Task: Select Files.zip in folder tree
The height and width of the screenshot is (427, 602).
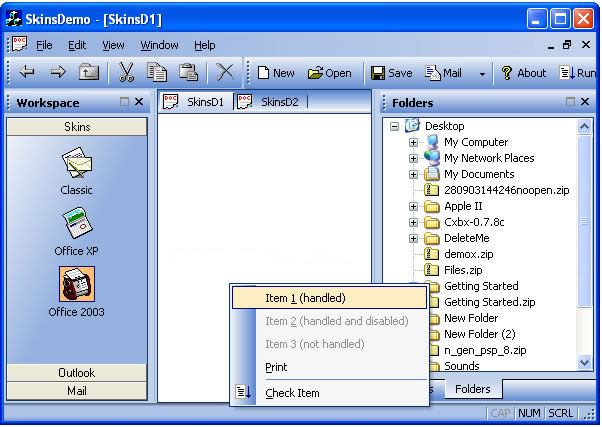Action: [x=463, y=270]
